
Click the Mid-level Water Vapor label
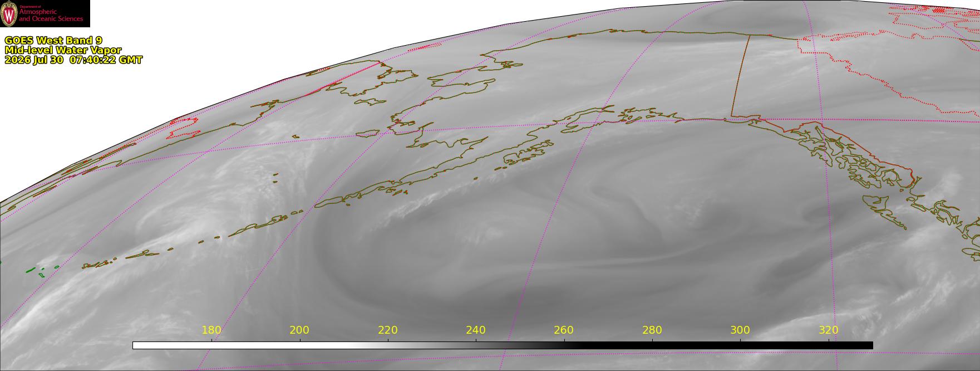click(x=63, y=50)
